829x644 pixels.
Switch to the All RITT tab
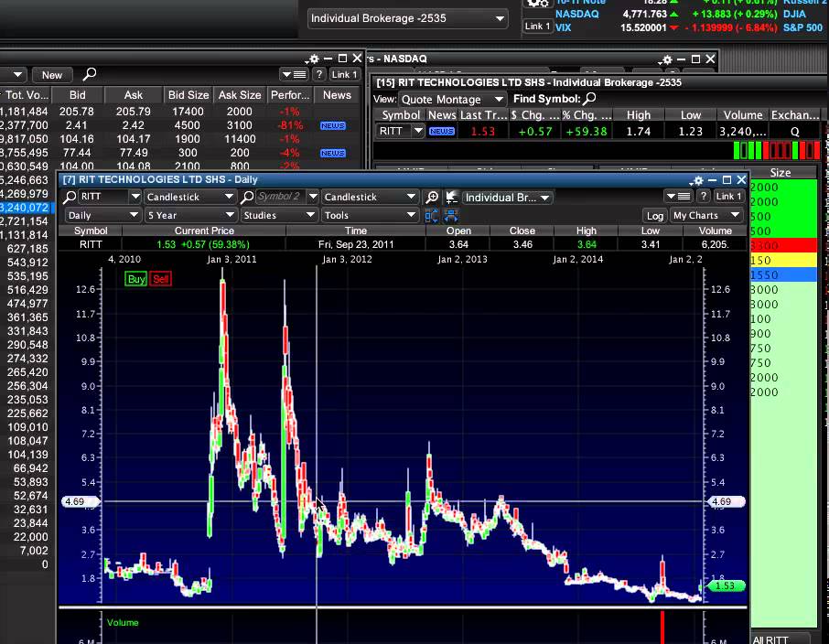tap(781, 639)
